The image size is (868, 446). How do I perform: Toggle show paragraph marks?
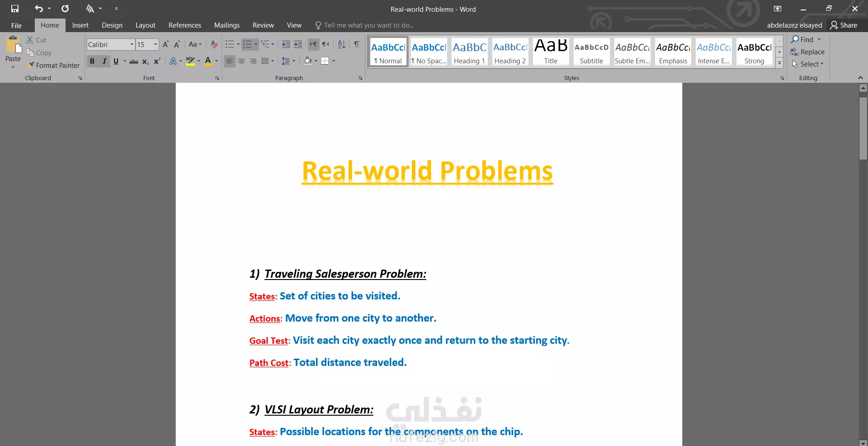tap(357, 44)
